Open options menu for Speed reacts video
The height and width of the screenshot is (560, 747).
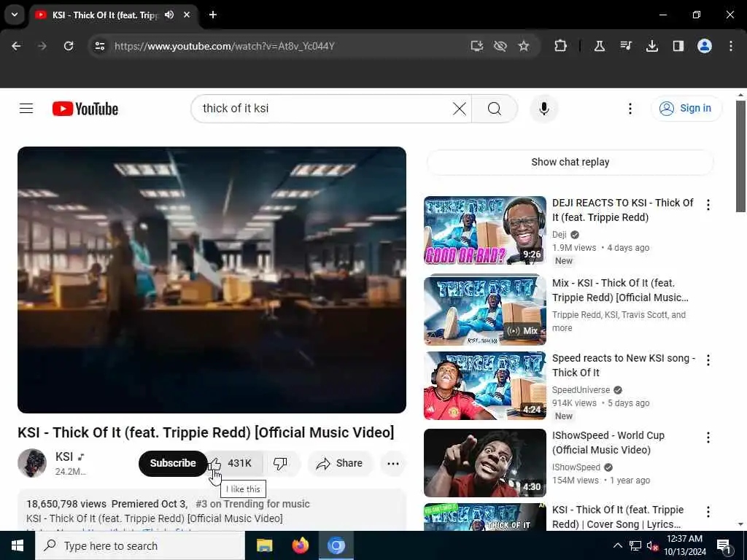pos(708,360)
